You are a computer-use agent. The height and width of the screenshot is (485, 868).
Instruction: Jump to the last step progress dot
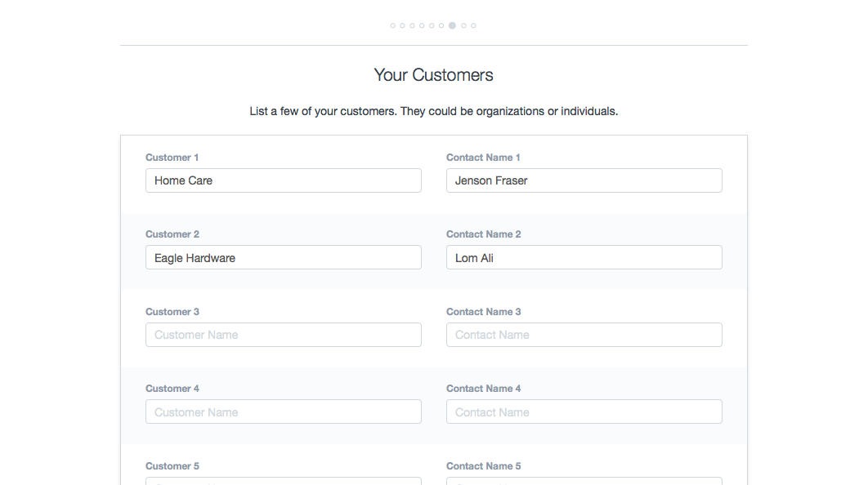click(473, 25)
